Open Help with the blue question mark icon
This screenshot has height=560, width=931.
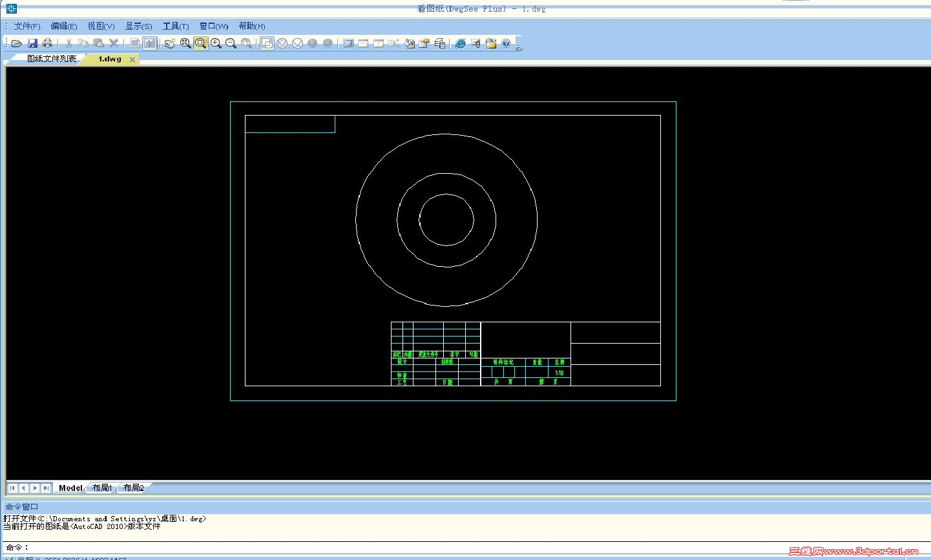point(506,43)
